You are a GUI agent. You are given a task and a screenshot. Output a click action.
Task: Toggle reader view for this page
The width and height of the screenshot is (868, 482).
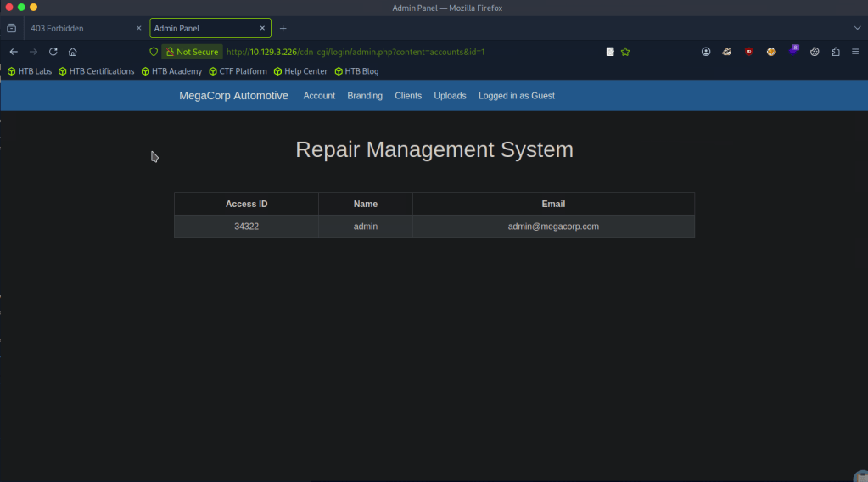pyautogui.click(x=609, y=52)
